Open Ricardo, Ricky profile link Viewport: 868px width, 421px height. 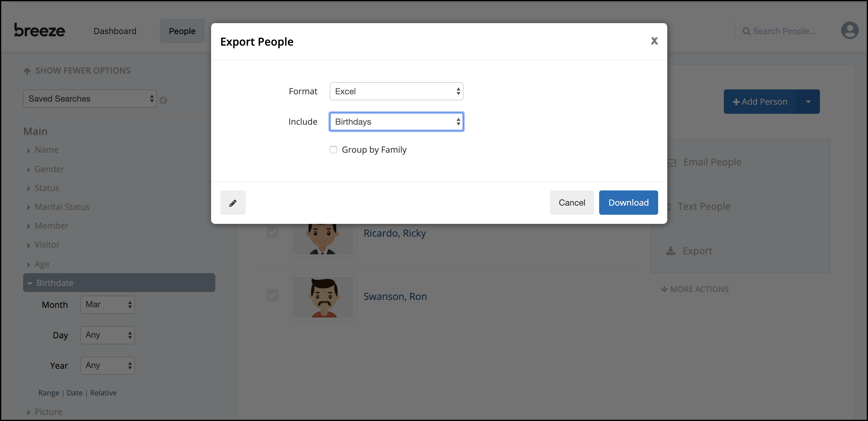pyautogui.click(x=394, y=233)
